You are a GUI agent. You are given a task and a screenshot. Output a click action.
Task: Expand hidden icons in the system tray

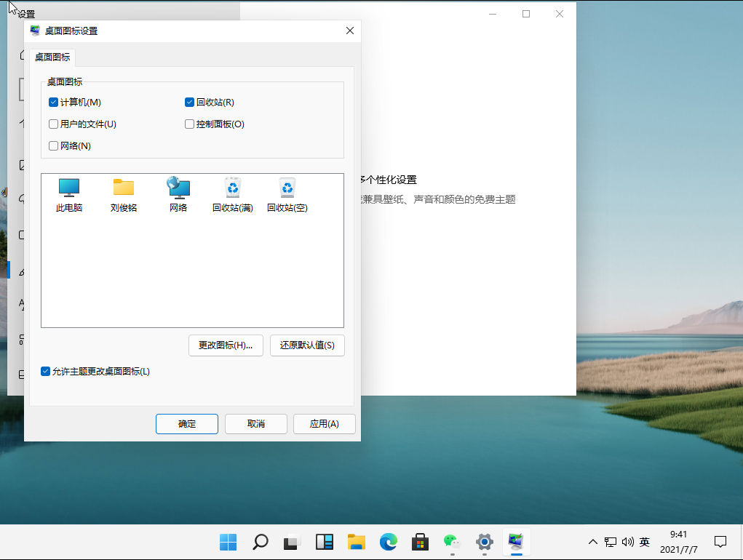click(593, 542)
